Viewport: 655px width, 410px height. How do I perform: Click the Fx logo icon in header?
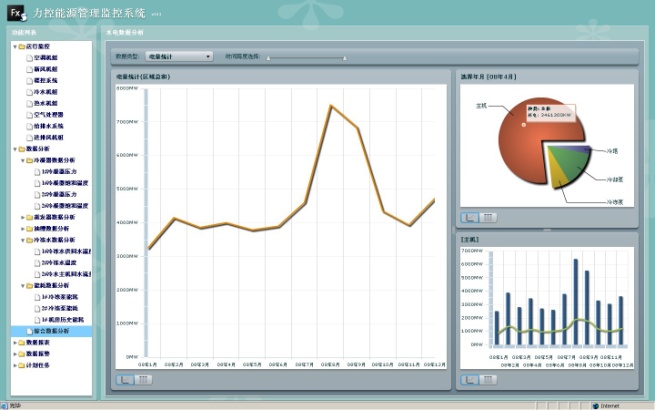17,12
